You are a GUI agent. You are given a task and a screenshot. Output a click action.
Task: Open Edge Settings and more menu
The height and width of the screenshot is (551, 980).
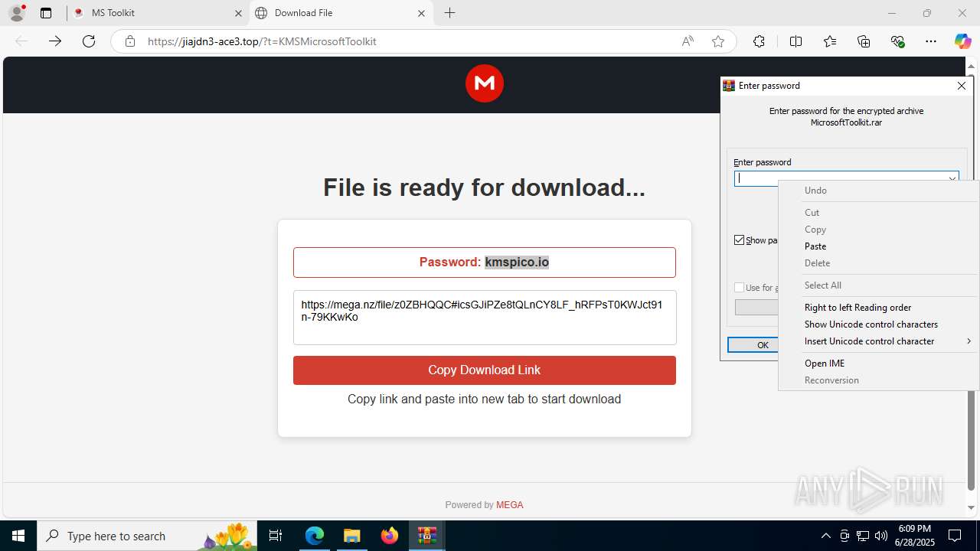tap(931, 41)
